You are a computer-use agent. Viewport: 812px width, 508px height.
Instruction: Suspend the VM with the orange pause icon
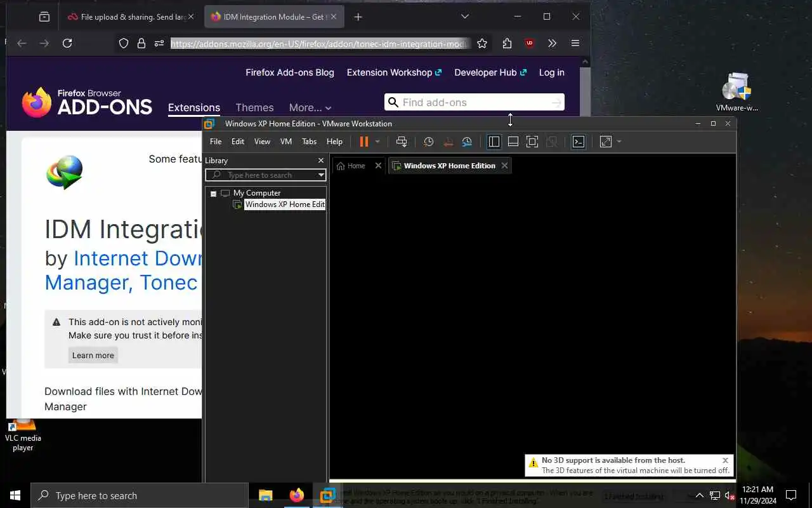point(363,142)
